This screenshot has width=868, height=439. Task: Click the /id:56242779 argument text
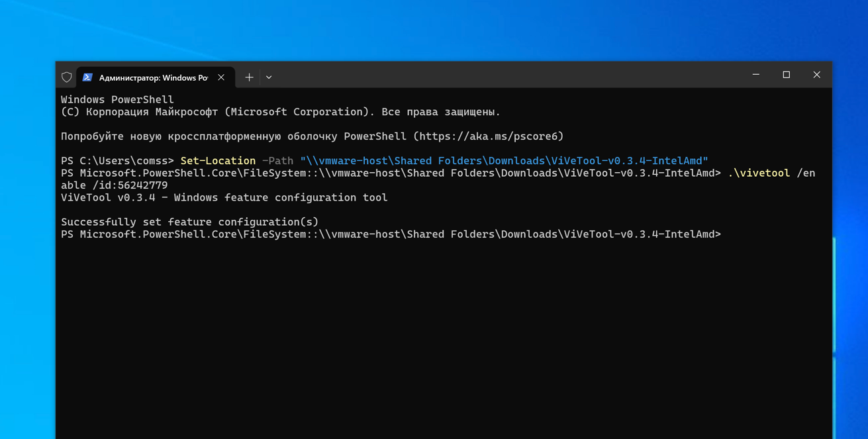[x=130, y=185]
